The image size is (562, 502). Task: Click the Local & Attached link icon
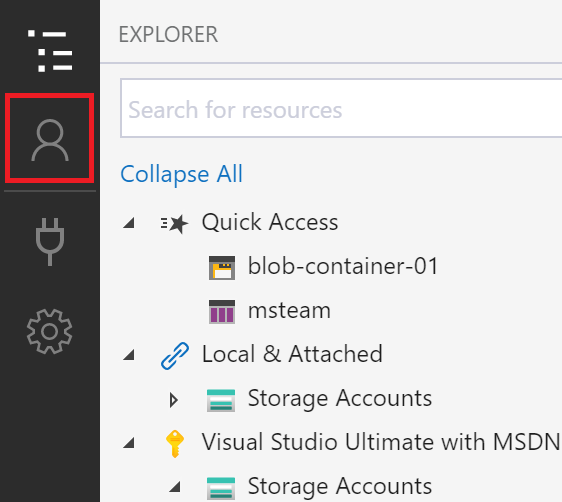tap(175, 355)
